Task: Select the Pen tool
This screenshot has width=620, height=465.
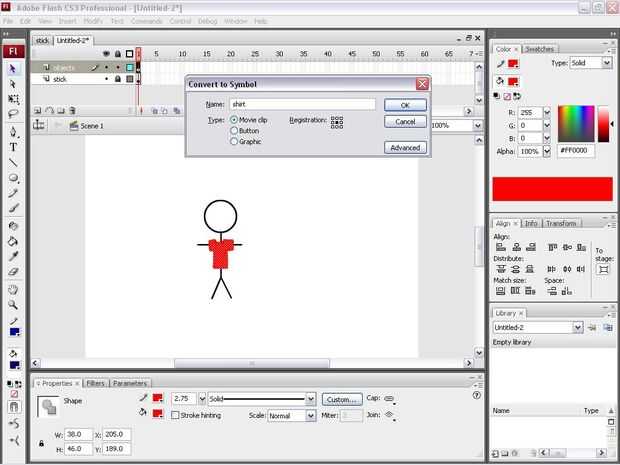Action: click(x=13, y=132)
